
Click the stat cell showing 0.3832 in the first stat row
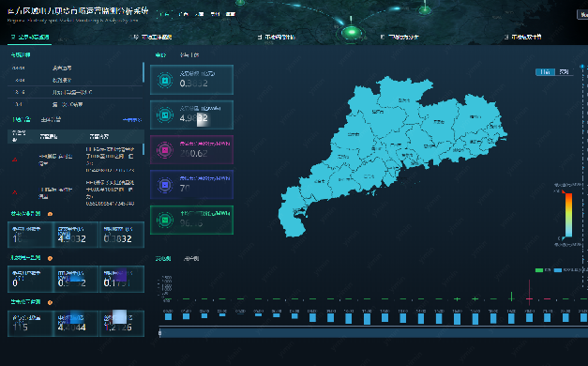122,235
